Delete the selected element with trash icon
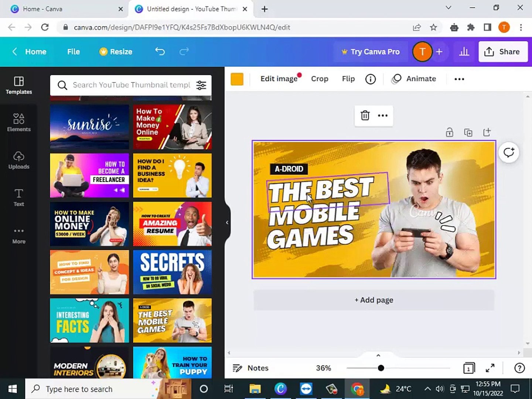This screenshot has height=399, width=532. pos(365,116)
